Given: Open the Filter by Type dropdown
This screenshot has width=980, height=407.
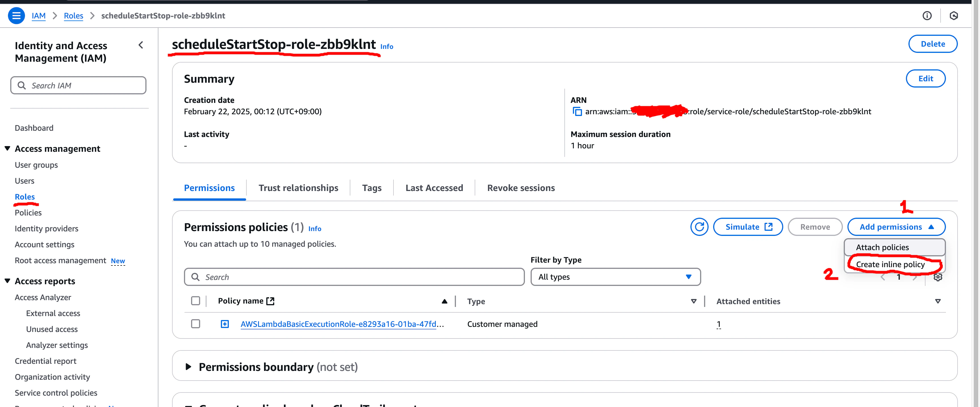Looking at the screenshot, I should (615, 277).
